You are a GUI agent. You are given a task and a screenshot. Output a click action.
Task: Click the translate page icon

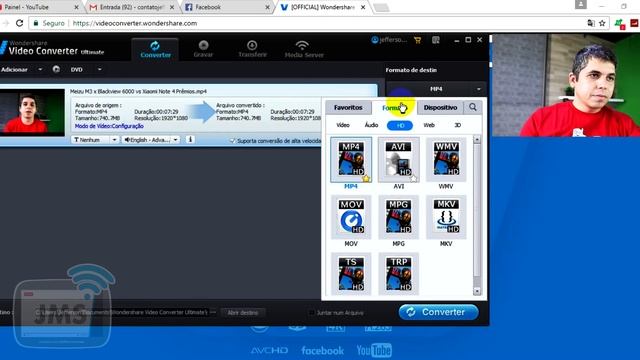[x=591, y=23]
